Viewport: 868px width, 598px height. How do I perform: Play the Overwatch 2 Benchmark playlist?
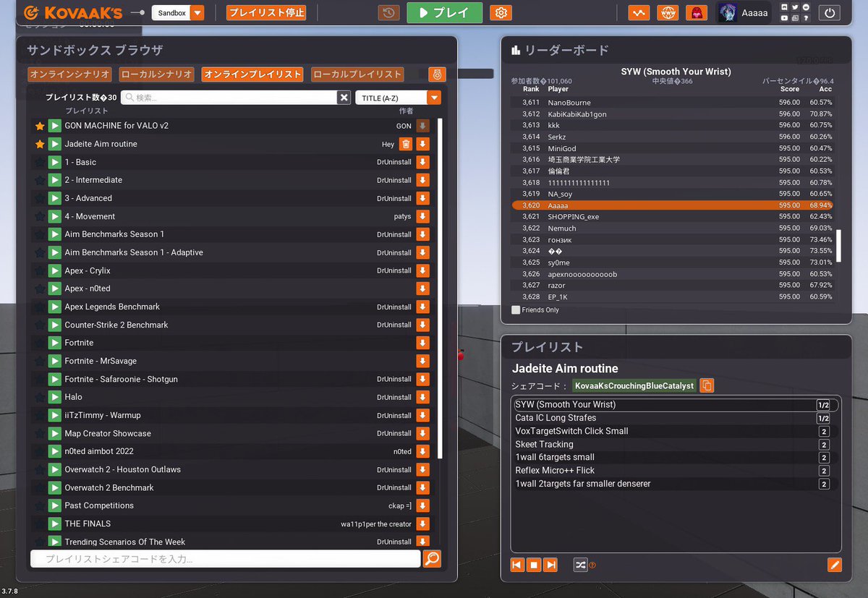pos(55,487)
